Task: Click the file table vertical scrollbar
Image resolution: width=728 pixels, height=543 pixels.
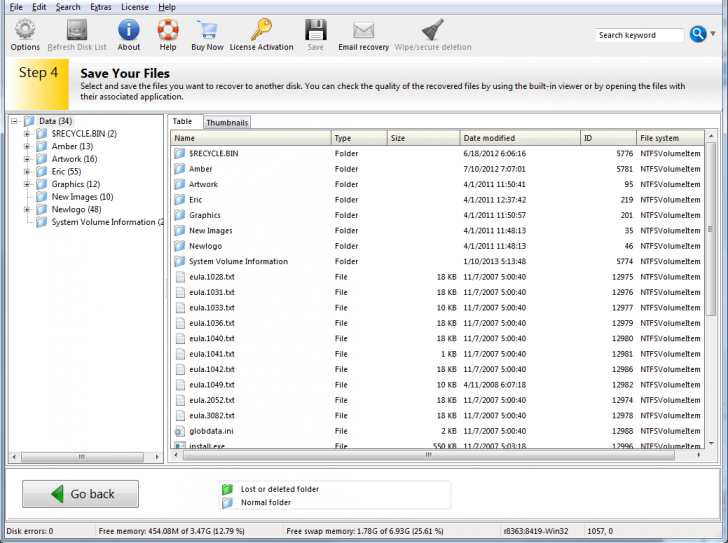Action: [710, 229]
